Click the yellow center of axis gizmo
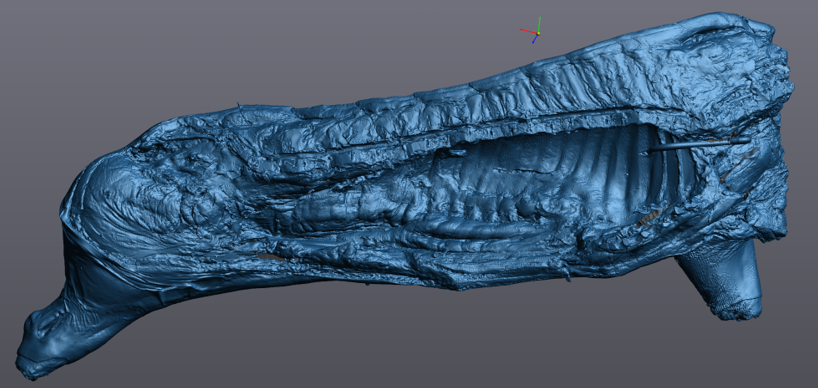The height and width of the screenshot is (388, 818). pos(538,34)
